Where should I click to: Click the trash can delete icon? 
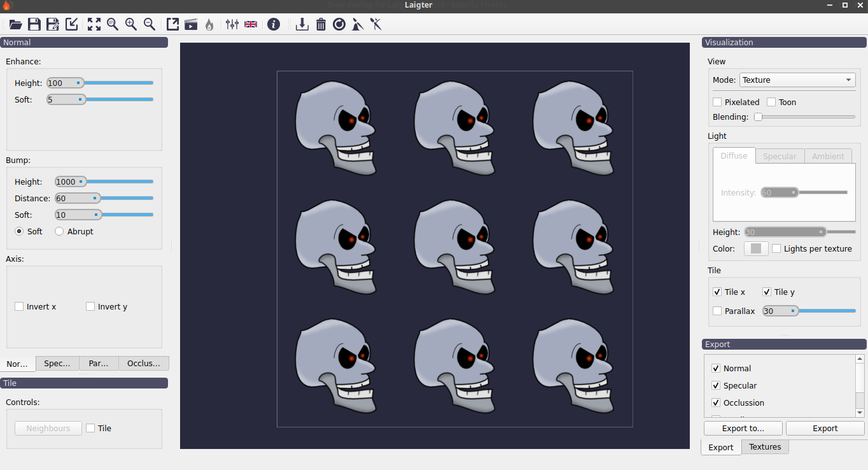coord(321,24)
